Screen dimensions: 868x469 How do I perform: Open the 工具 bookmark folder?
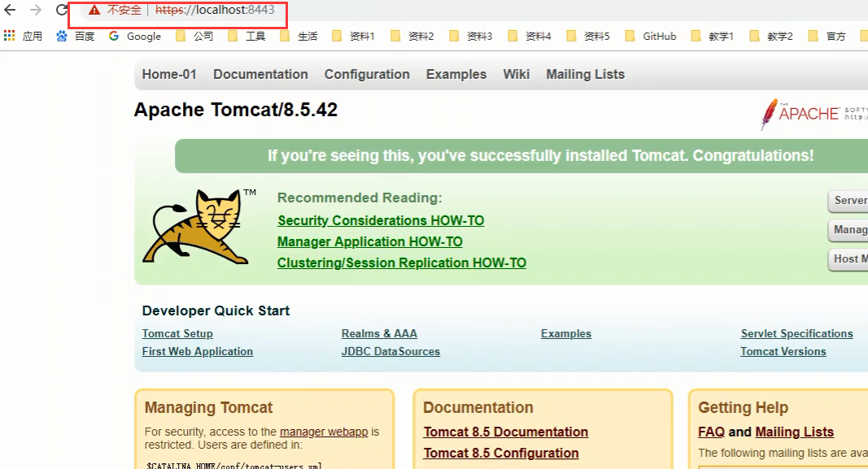[x=246, y=36]
